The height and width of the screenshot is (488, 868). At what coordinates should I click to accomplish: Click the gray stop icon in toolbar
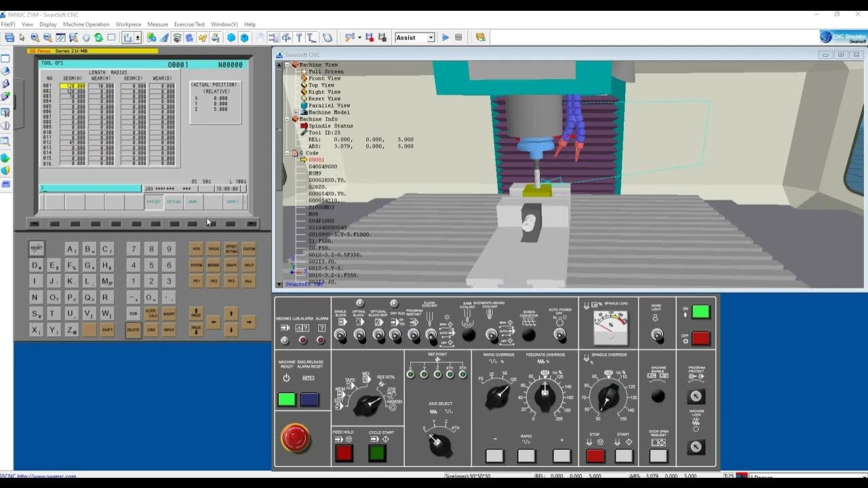tap(458, 38)
